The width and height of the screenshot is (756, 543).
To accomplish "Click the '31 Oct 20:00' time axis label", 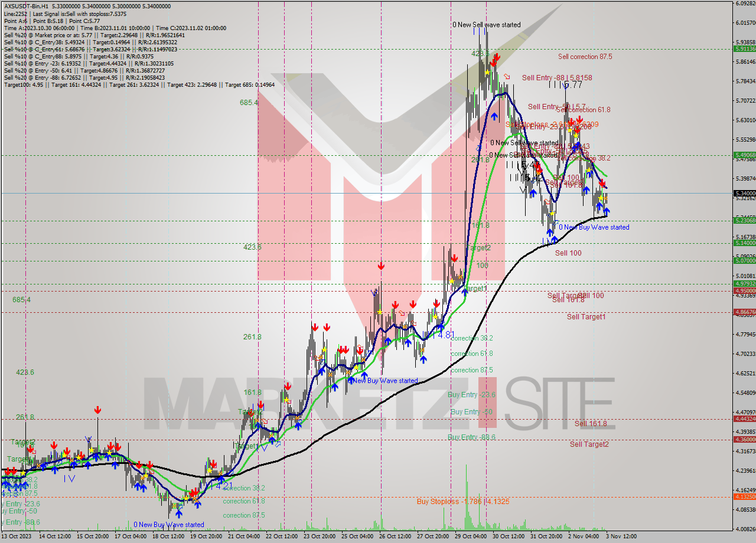I will click(x=546, y=537).
